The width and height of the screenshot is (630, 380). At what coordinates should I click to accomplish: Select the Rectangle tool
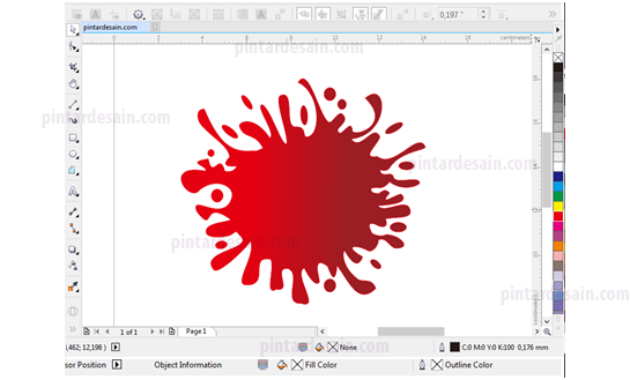73,138
